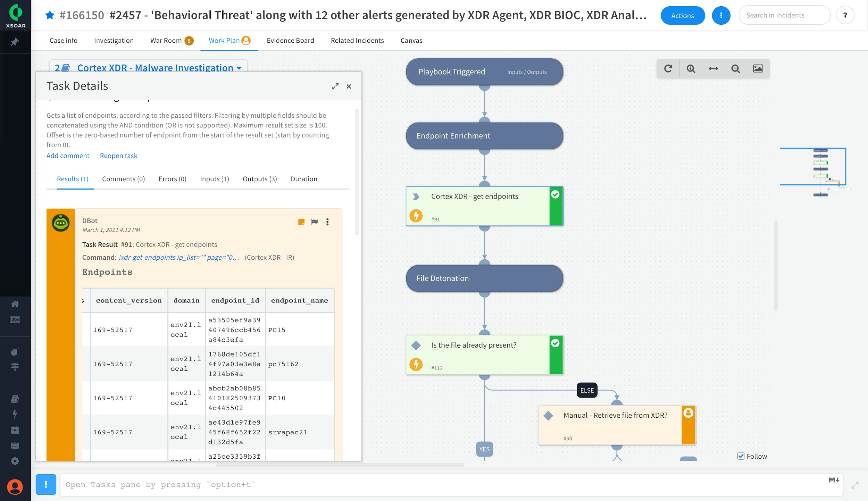The image size is (868, 501).
Task: Click the Task Details vertical scrollbar
Action: (x=357, y=172)
